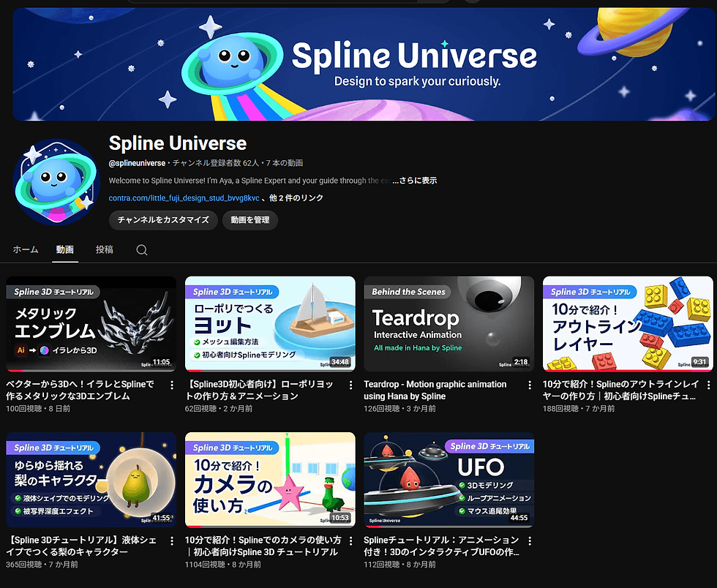Open the ローポリでつくるヨット thumbnail
Image resolution: width=717 pixels, height=588 pixels.
[270, 324]
